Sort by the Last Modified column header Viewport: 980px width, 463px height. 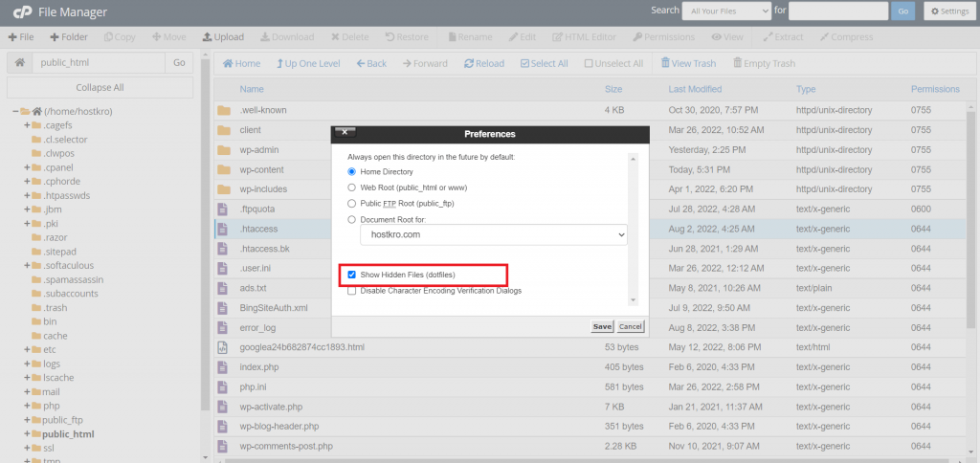tap(695, 89)
